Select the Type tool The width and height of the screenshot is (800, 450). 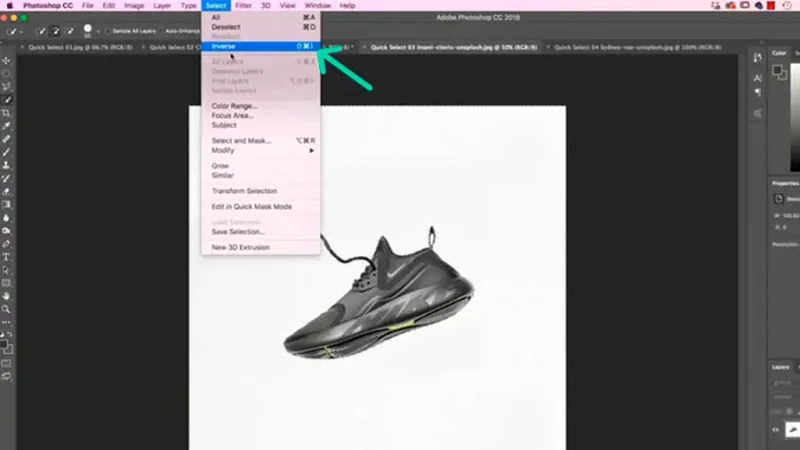[6, 257]
